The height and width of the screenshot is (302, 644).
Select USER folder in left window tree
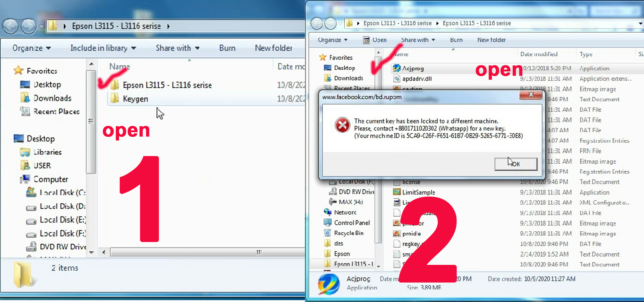pos(36,166)
